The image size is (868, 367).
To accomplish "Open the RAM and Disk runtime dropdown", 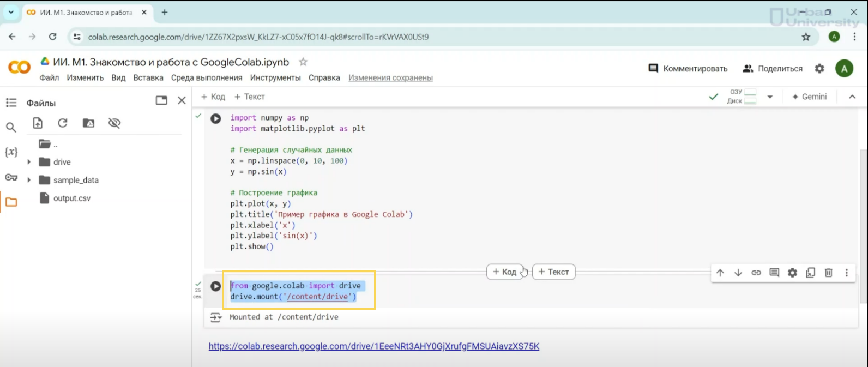I will click(x=770, y=97).
